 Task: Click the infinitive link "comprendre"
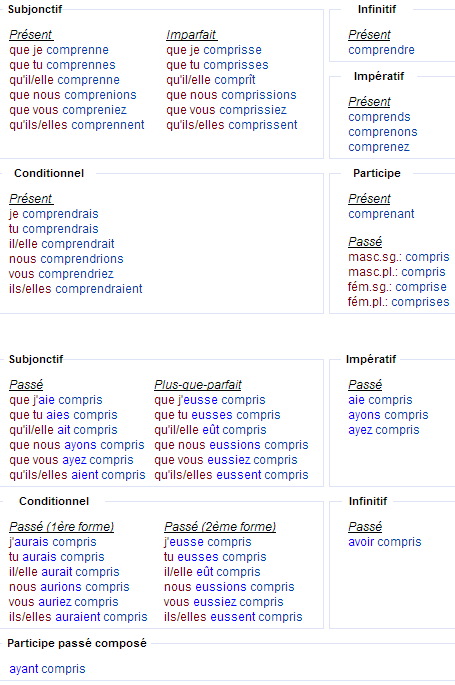(381, 50)
